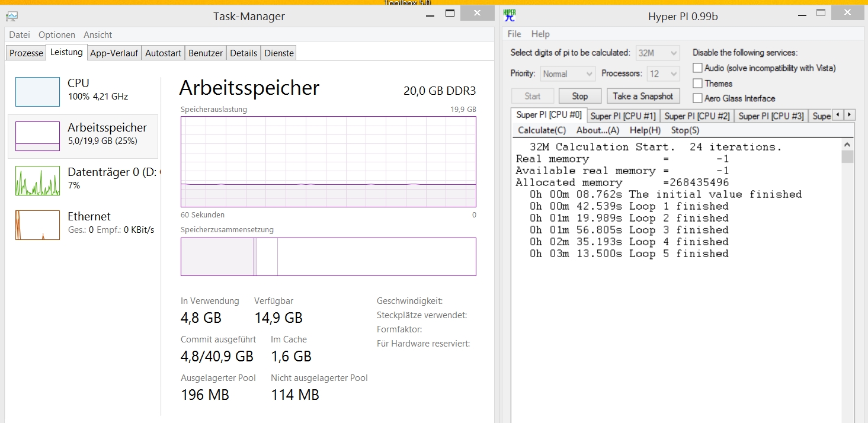The height and width of the screenshot is (423, 868).
Task: Click the 'Ausgelagerter Pool' 196 MB value
Action: tap(205, 395)
